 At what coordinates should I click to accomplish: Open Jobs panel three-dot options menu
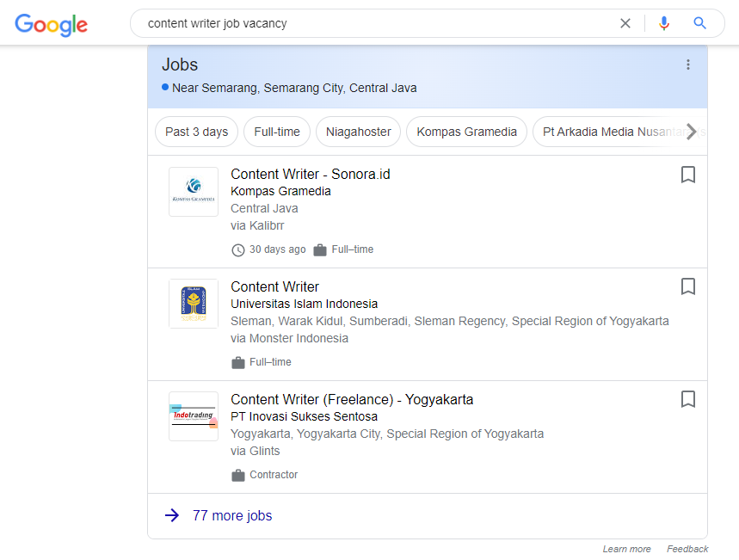[687, 65]
